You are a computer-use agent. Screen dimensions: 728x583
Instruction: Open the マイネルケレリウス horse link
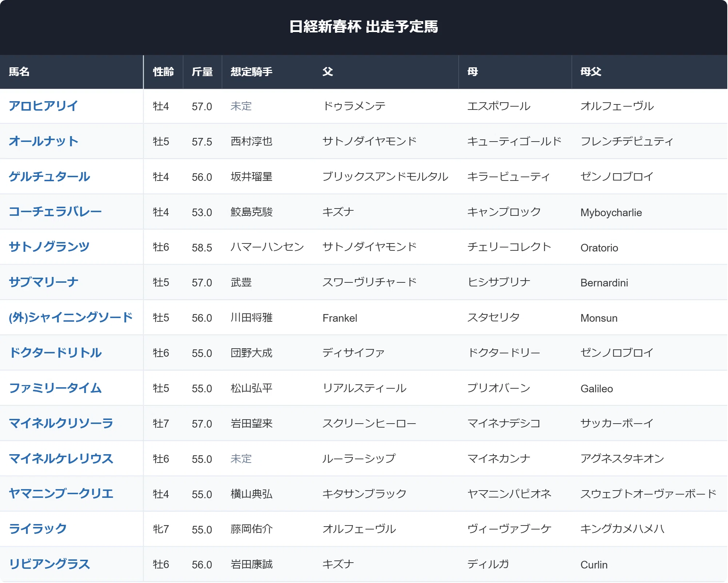tap(61, 459)
